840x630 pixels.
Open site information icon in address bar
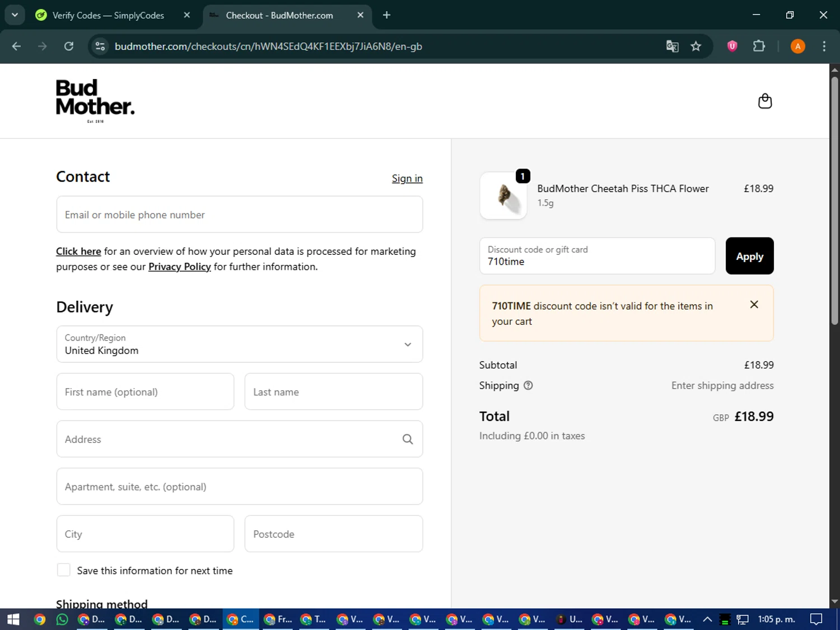100,46
